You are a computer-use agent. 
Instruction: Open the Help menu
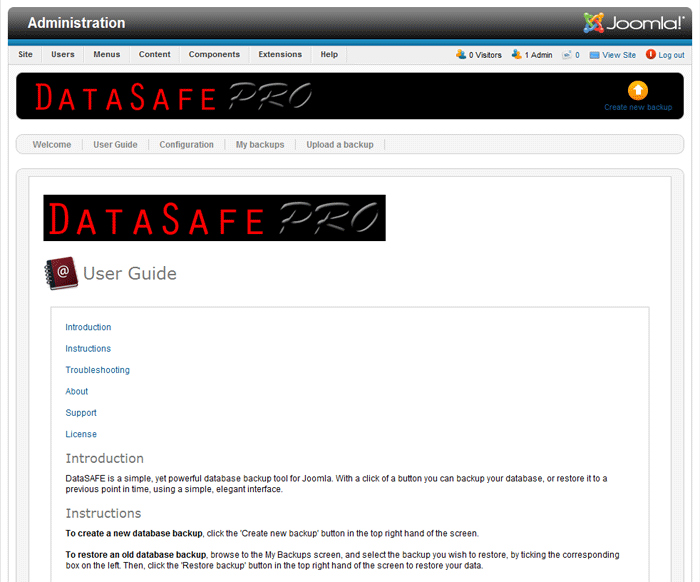tap(329, 54)
